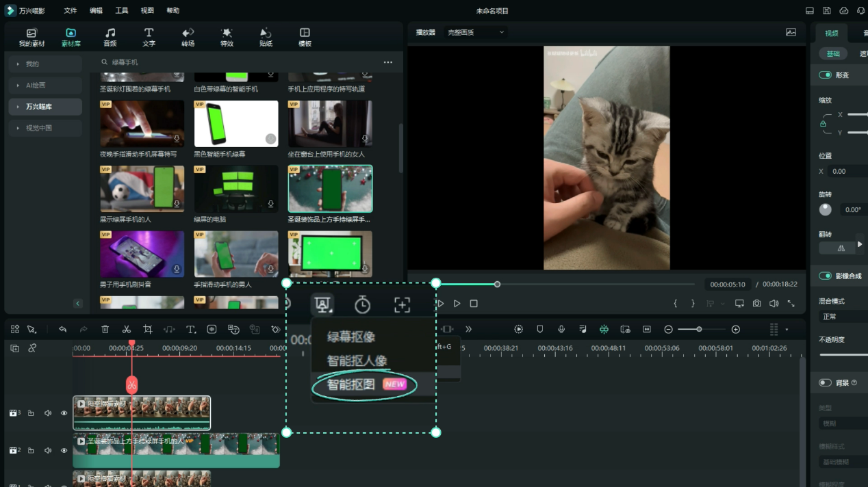Enable the 背景 (Background) switch
The width and height of the screenshot is (868, 487).
825,383
